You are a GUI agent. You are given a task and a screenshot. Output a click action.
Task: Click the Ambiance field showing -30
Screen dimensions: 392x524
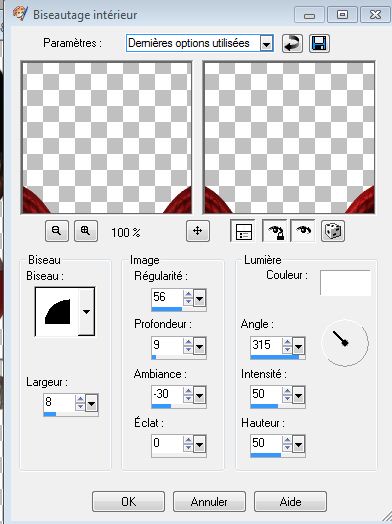167,395
